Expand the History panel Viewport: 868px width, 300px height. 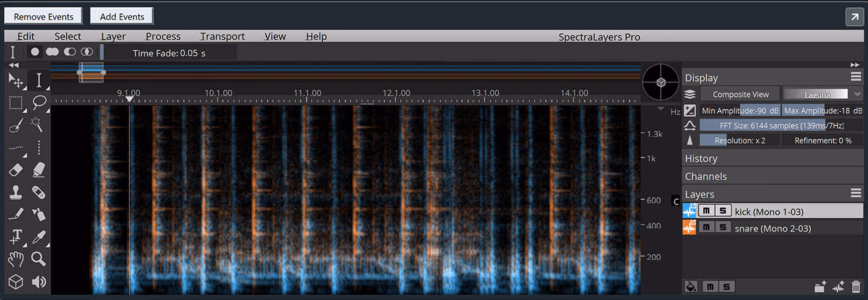click(x=773, y=159)
